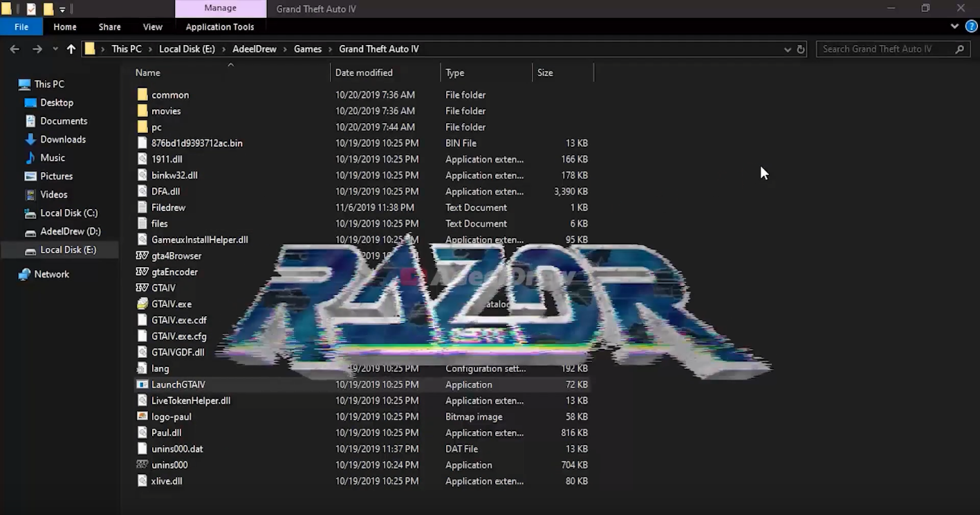Sort files by the Date modified column
The width and height of the screenshot is (980, 515).
coord(385,73)
